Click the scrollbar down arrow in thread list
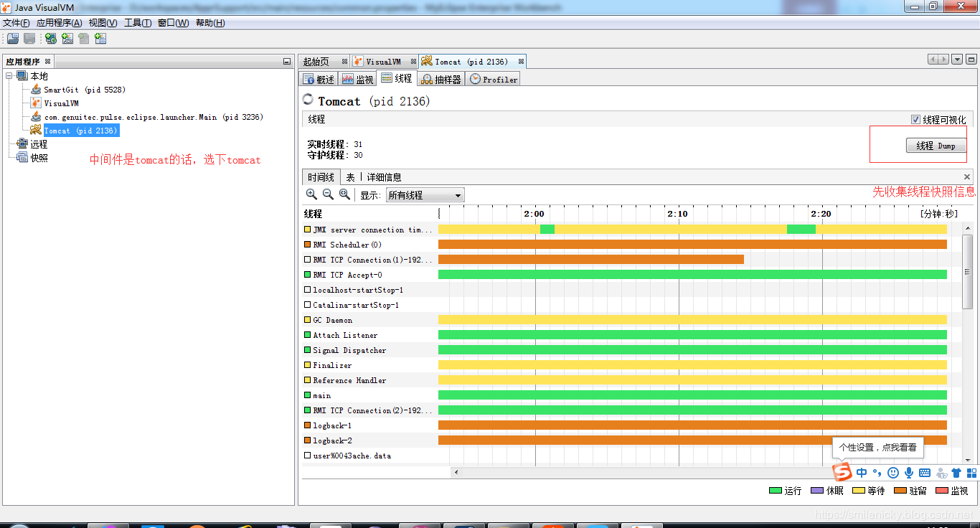 click(968, 460)
